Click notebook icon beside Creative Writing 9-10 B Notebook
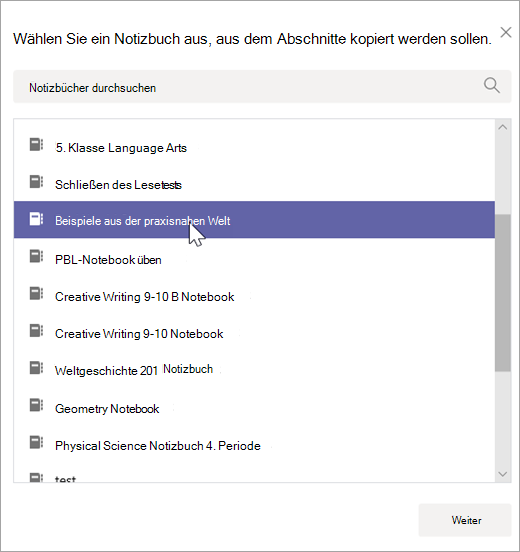Viewport: 520px width, 552px height. pyautogui.click(x=36, y=294)
